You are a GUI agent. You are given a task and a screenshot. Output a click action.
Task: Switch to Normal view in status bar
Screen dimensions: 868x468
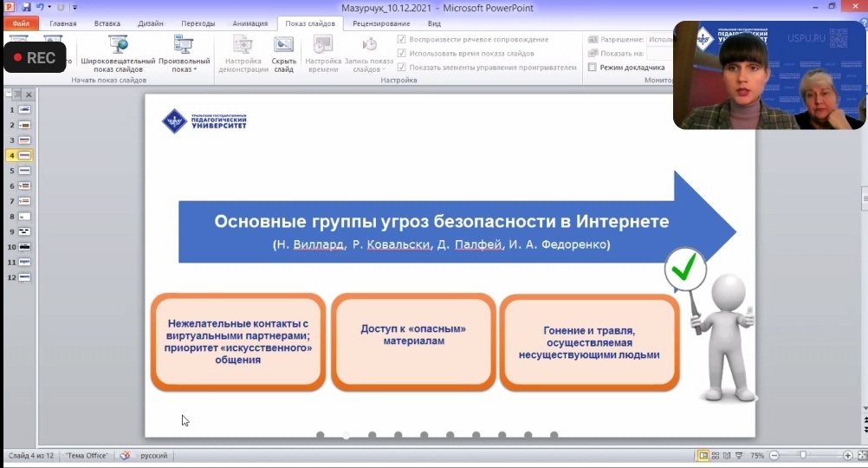click(703, 456)
